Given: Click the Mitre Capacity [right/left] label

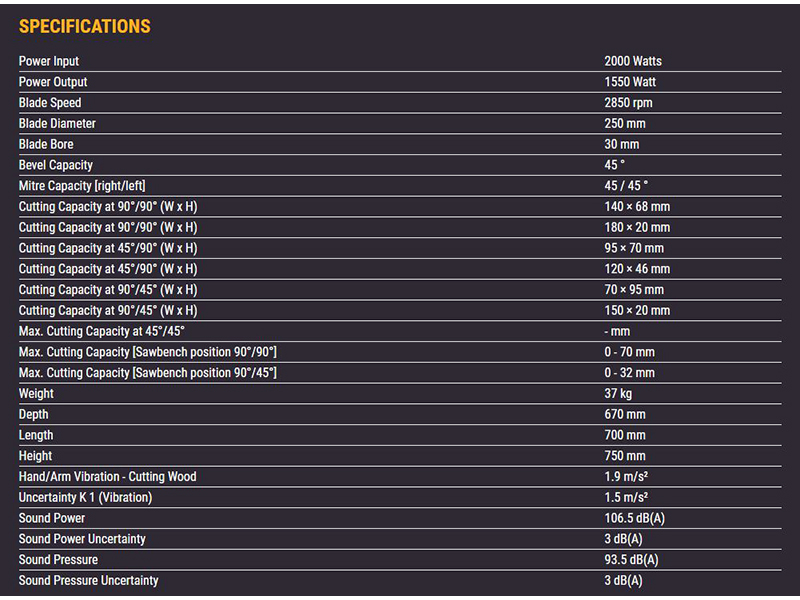Looking at the screenshot, I should (x=82, y=186).
